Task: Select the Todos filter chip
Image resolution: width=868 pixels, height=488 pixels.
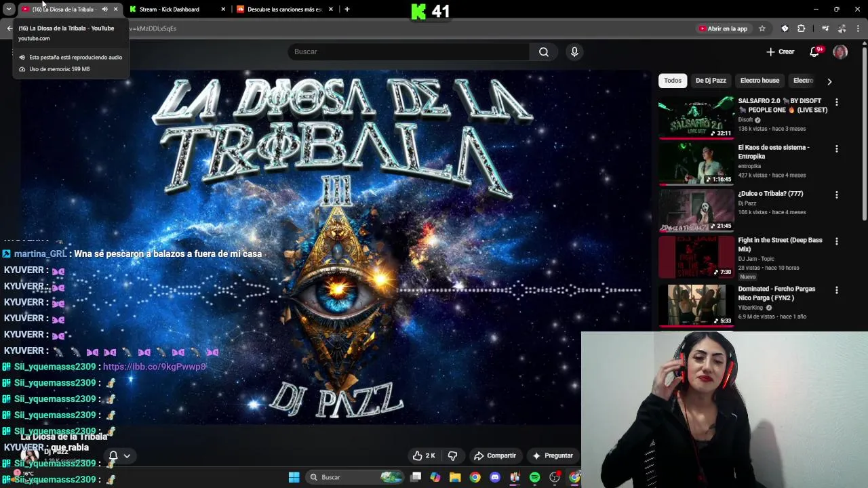Action: tap(673, 81)
